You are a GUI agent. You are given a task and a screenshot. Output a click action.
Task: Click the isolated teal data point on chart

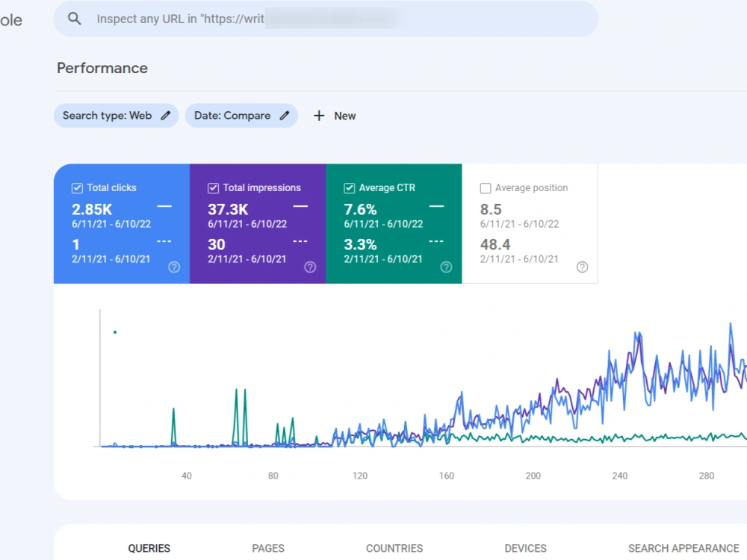[115, 332]
